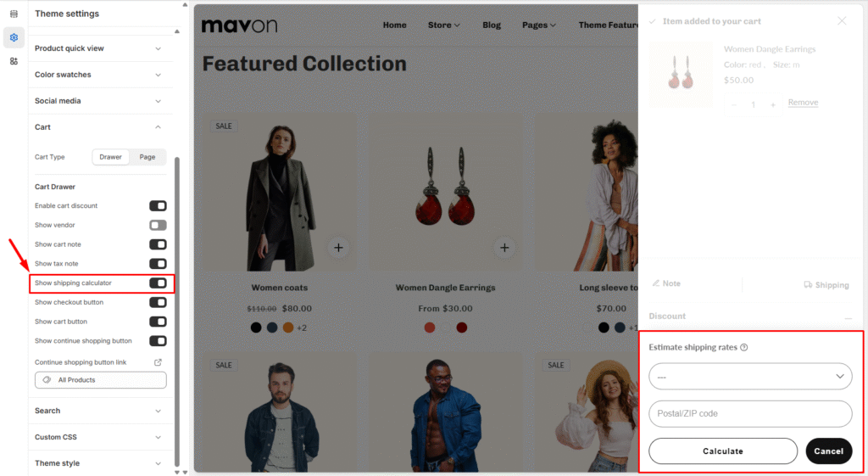Pick the red color swatch under Women Dangle Earrings

point(430,328)
